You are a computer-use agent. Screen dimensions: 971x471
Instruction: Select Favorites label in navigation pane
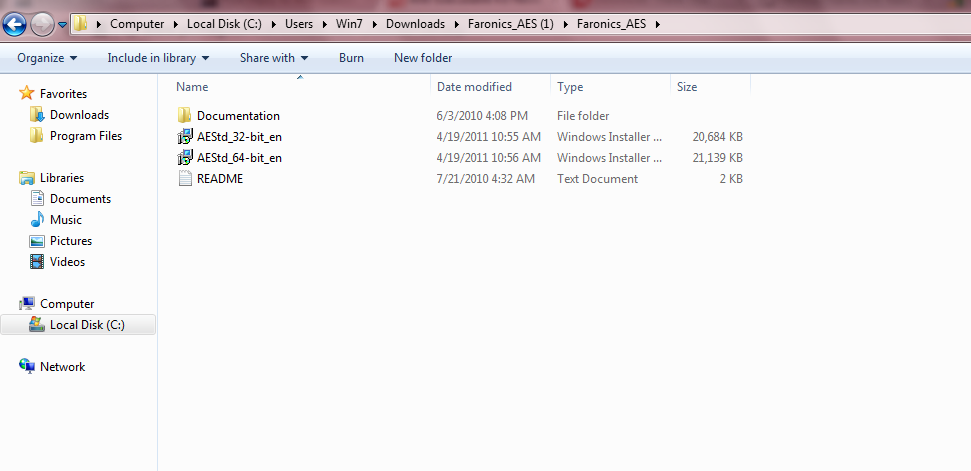pyautogui.click(x=63, y=94)
